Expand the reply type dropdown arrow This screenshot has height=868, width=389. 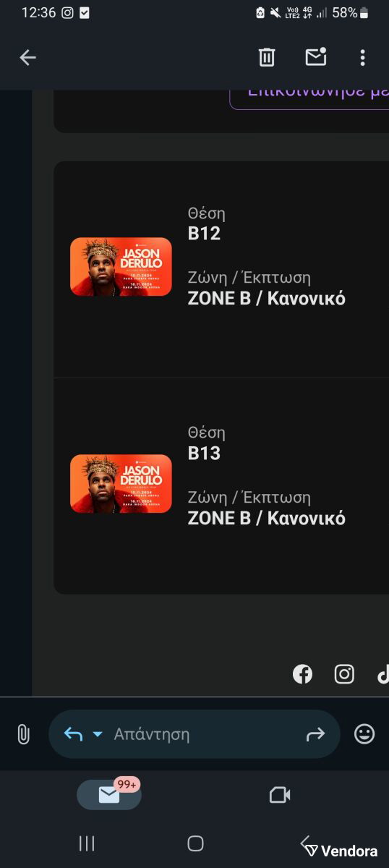coord(98,734)
